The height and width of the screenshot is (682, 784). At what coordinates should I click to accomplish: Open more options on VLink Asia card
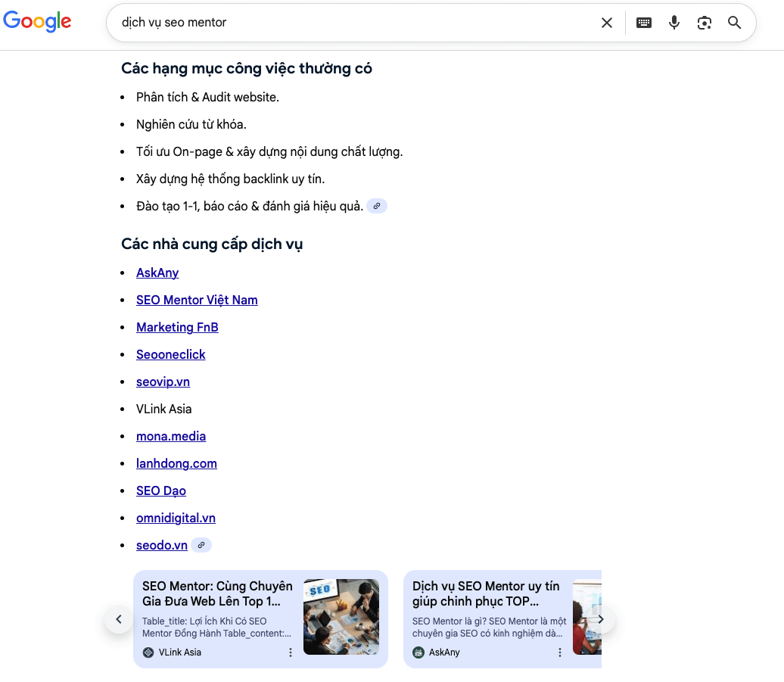tap(291, 652)
